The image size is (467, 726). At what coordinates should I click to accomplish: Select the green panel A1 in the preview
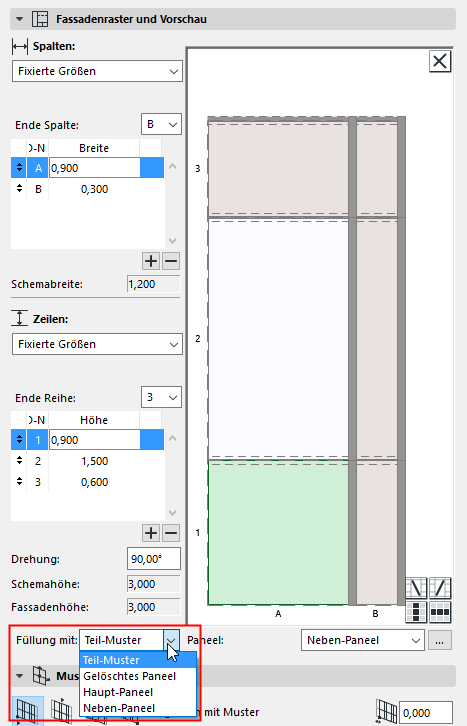tap(278, 532)
